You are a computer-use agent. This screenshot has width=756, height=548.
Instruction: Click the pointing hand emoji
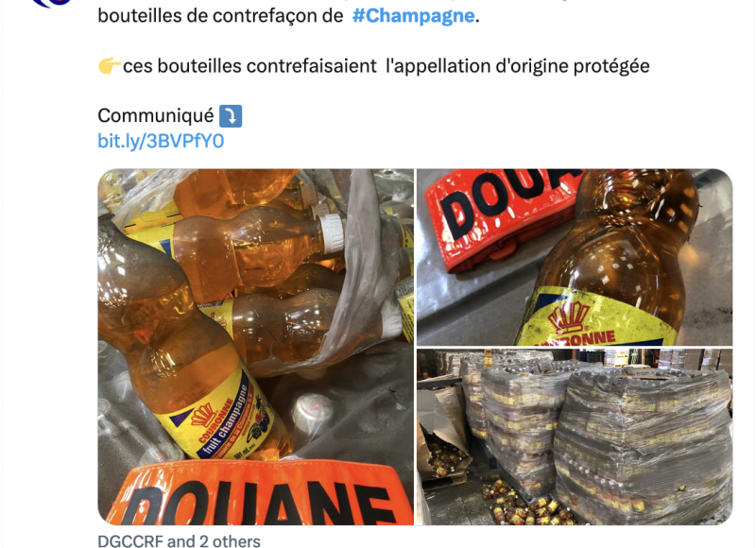[x=110, y=65]
